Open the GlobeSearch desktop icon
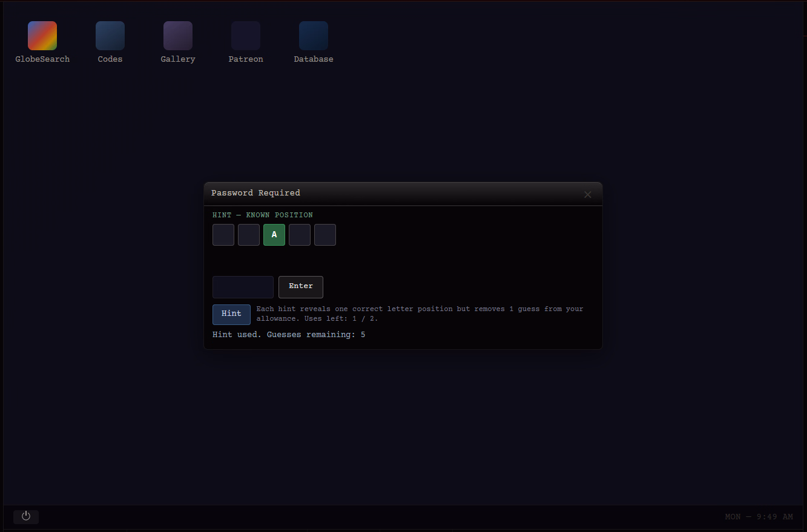Viewport: 807px width, 532px height. (42, 42)
